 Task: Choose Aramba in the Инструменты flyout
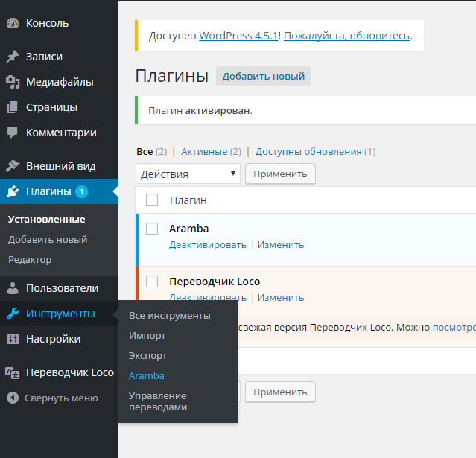coord(147,376)
